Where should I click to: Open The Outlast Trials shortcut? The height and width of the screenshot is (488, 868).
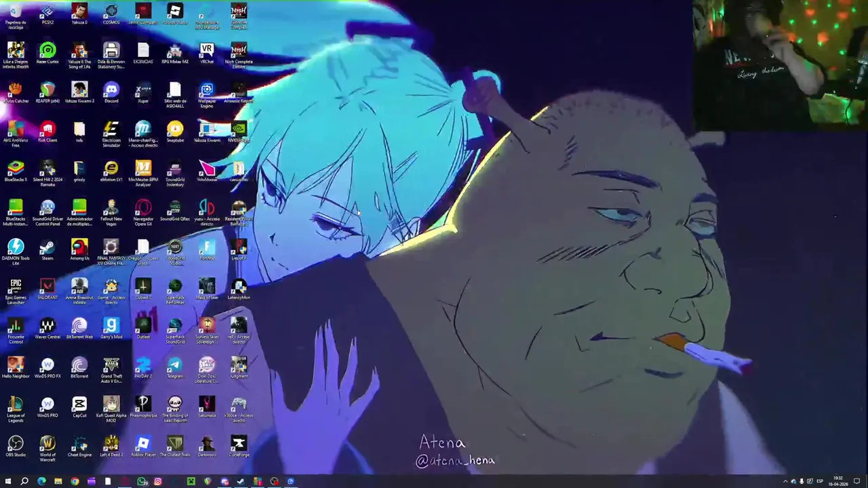tap(175, 447)
